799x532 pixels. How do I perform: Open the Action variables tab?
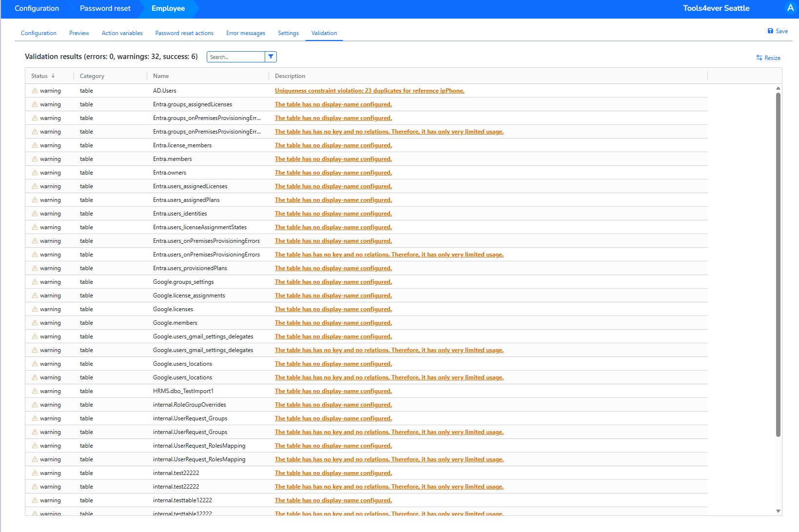[x=122, y=33]
